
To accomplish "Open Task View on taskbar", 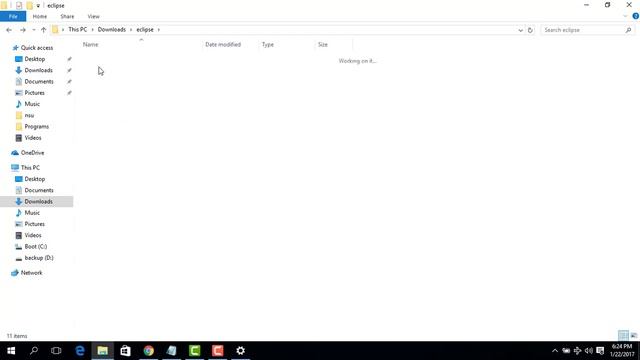I will [56, 351].
